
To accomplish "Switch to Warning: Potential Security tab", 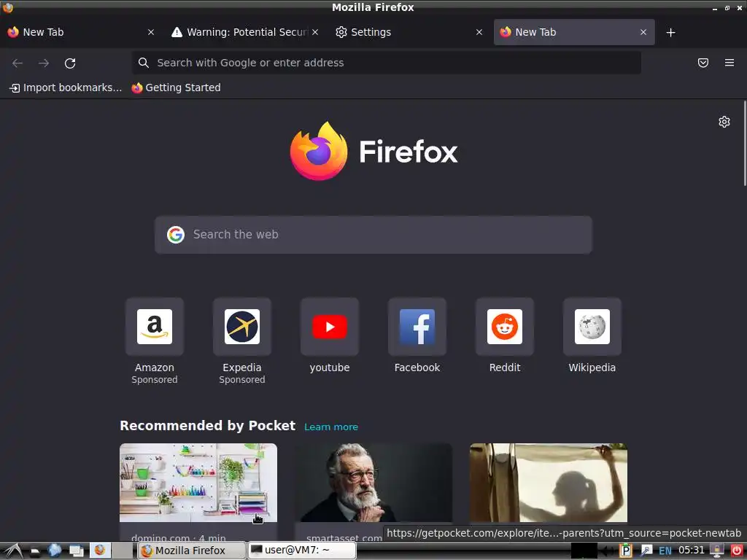I will point(241,32).
